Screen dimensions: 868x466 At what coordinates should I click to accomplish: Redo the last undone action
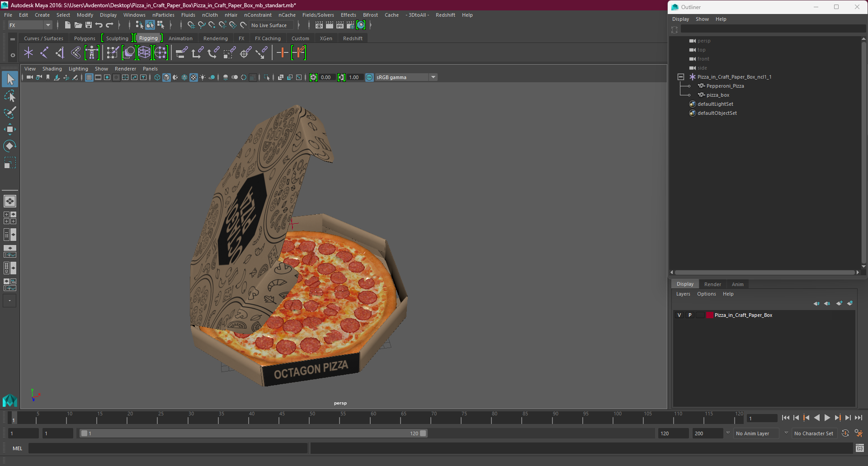tap(109, 25)
